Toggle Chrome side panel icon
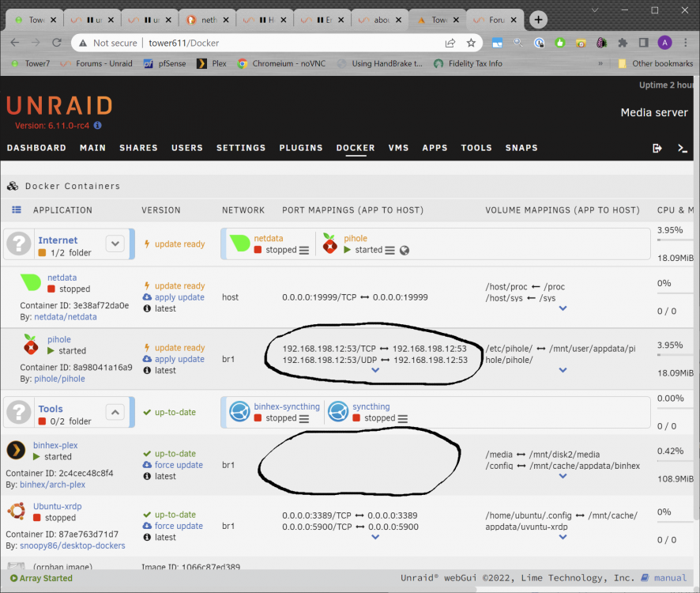This screenshot has height=593, width=700. point(643,43)
